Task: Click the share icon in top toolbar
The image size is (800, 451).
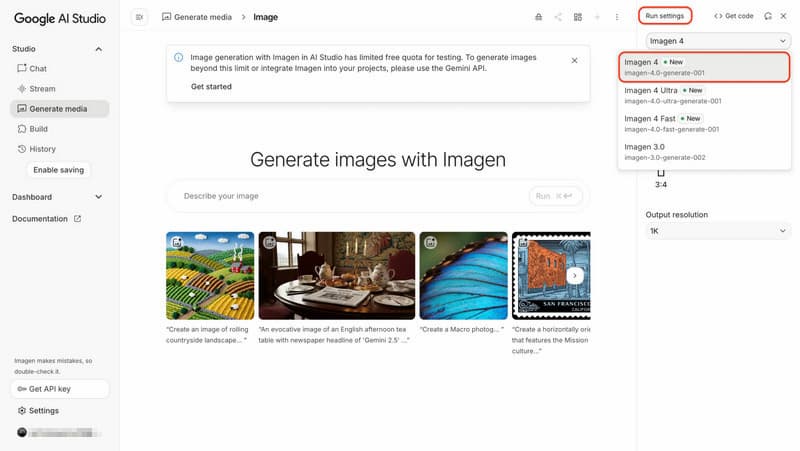Action: (x=558, y=17)
